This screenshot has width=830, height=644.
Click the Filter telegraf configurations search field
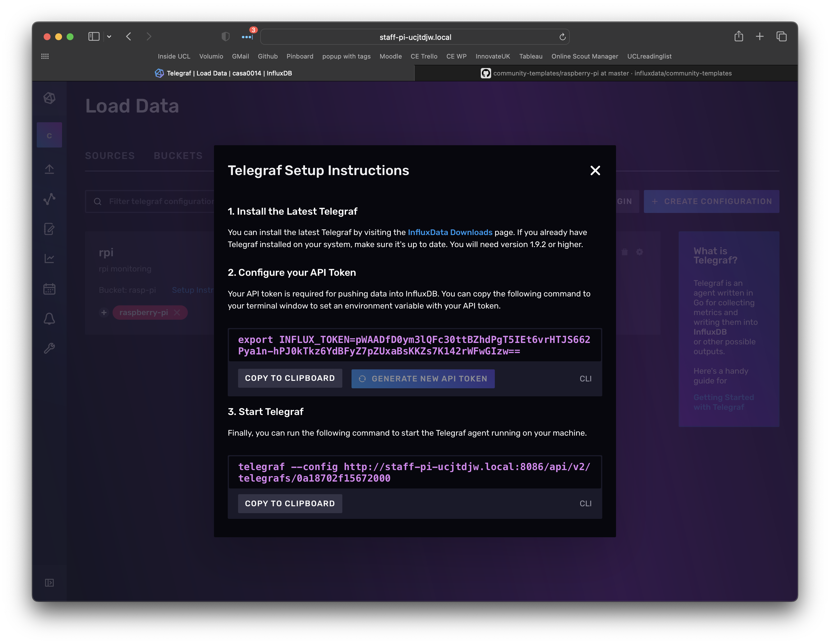click(150, 201)
